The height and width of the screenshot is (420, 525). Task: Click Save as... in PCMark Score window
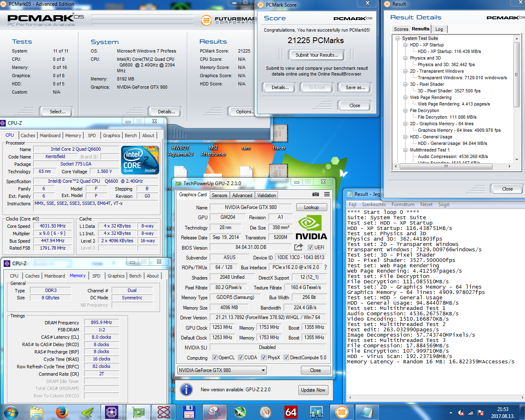[x=355, y=87]
